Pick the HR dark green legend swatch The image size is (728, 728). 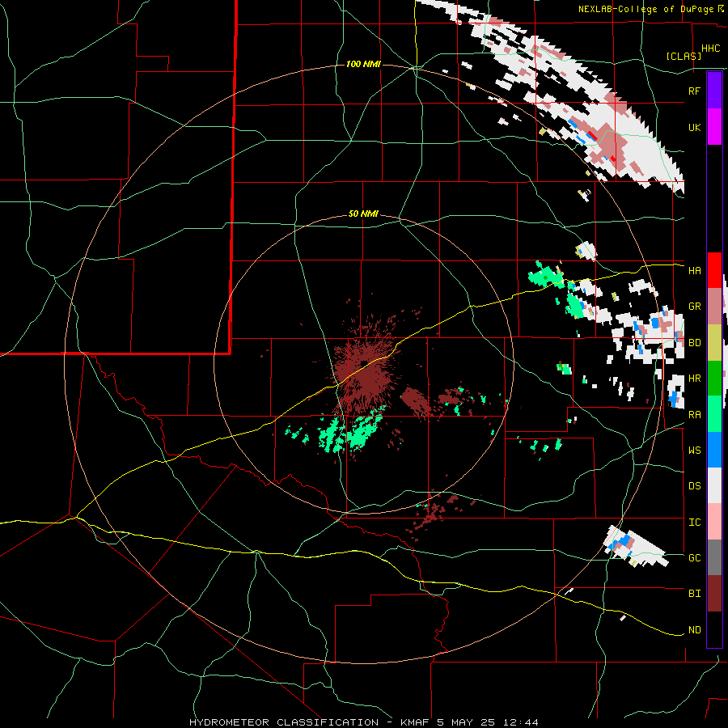(x=714, y=379)
